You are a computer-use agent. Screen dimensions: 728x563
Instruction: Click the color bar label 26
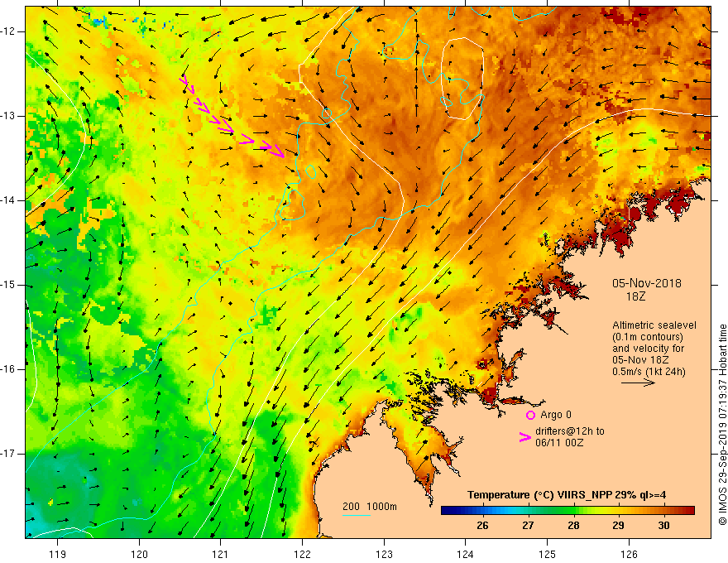(x=482, y=526)
